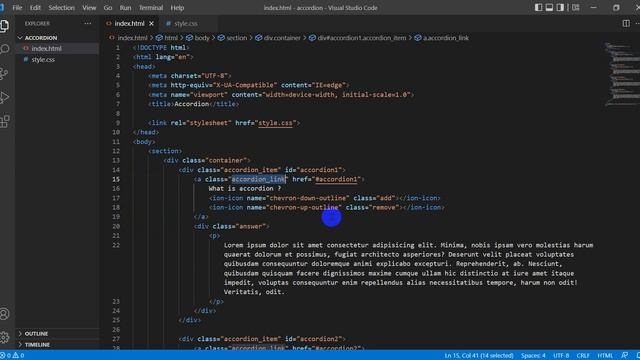Switch to the style.css tab
640x360 pixels.
click(186, 24)
